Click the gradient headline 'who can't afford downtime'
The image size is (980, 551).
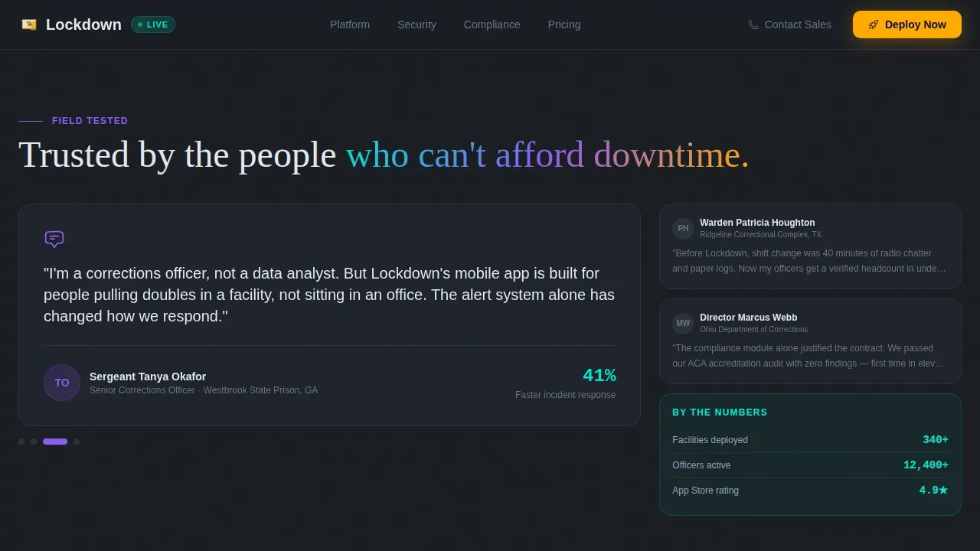click(x=547, y=155)
